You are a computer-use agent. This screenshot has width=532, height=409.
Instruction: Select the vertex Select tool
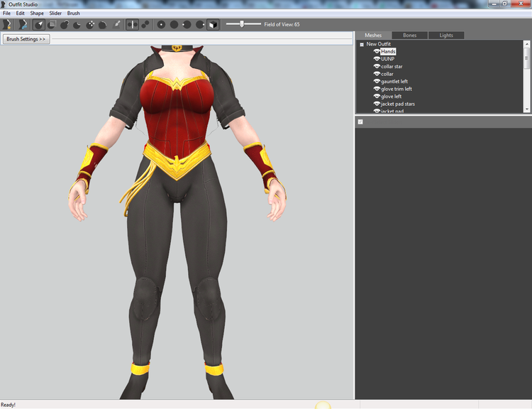pyautogui.click(x=39, y=24)
